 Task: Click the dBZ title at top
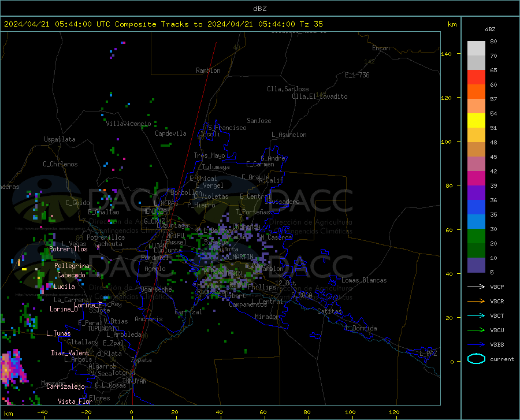click(x=259, y=9)
